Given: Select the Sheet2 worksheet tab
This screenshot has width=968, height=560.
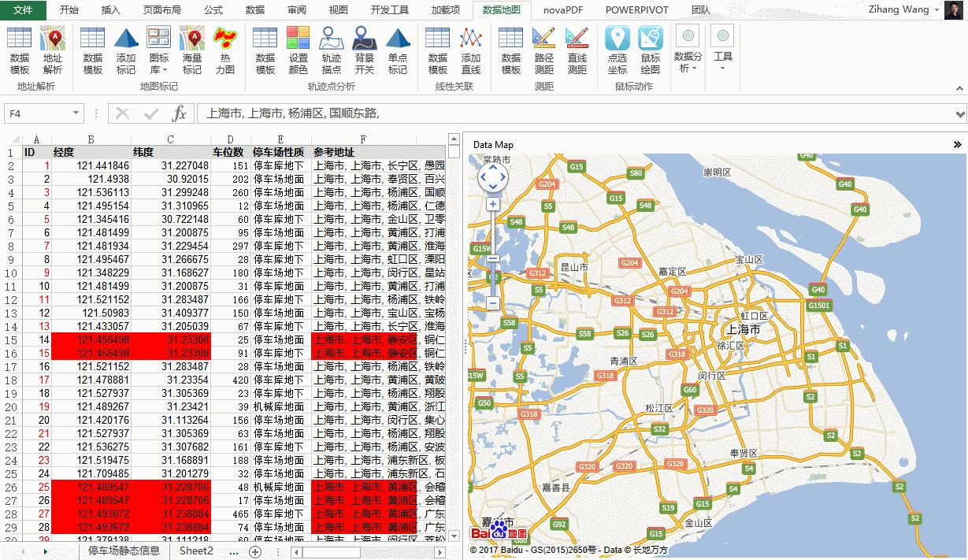Looking at the screenshot, I should [196, 551].
